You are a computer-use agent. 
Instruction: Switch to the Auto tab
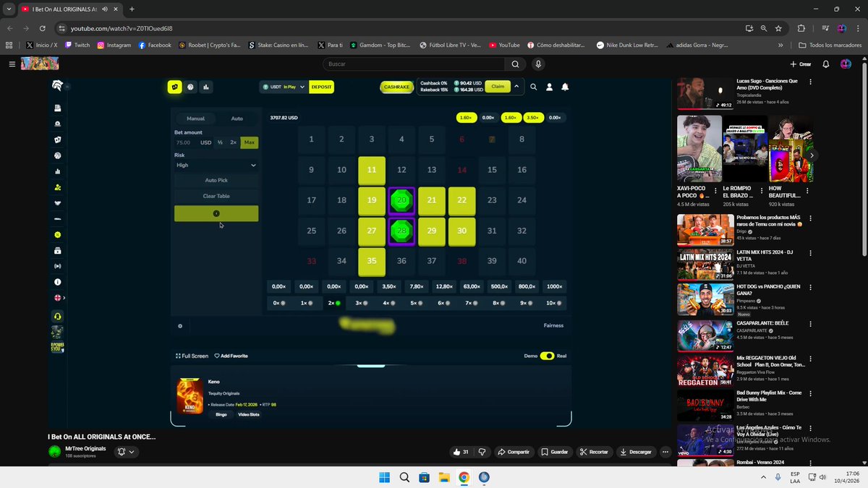point(237,119)
